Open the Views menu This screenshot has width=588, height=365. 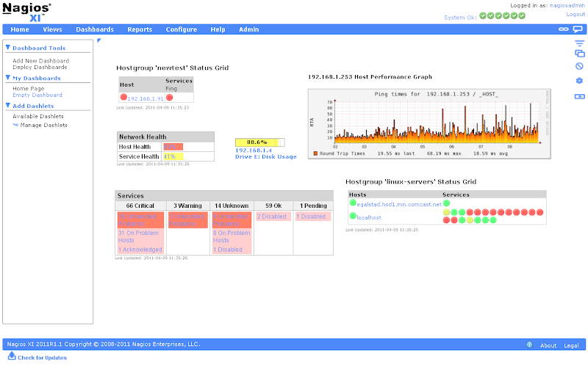(x=52, y=29)
